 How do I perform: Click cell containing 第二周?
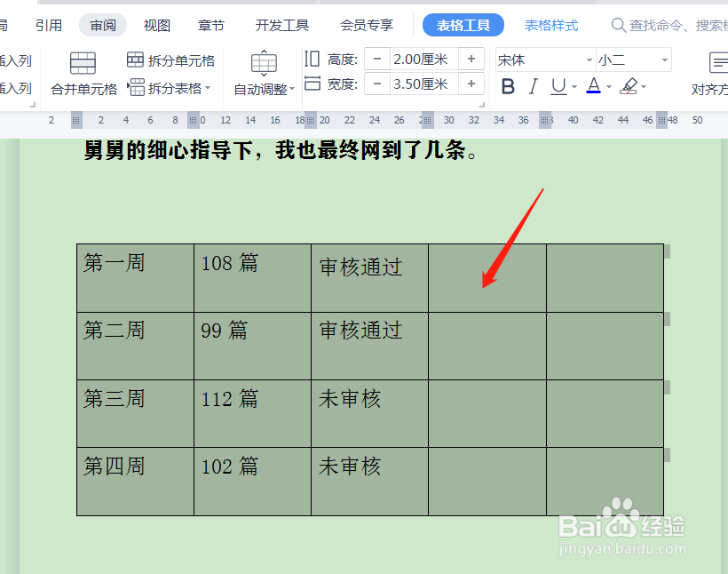coord(135,346)
